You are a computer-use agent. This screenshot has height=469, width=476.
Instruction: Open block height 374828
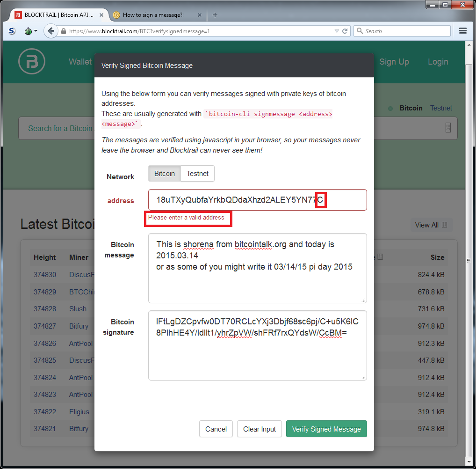[x=45, y=309]
